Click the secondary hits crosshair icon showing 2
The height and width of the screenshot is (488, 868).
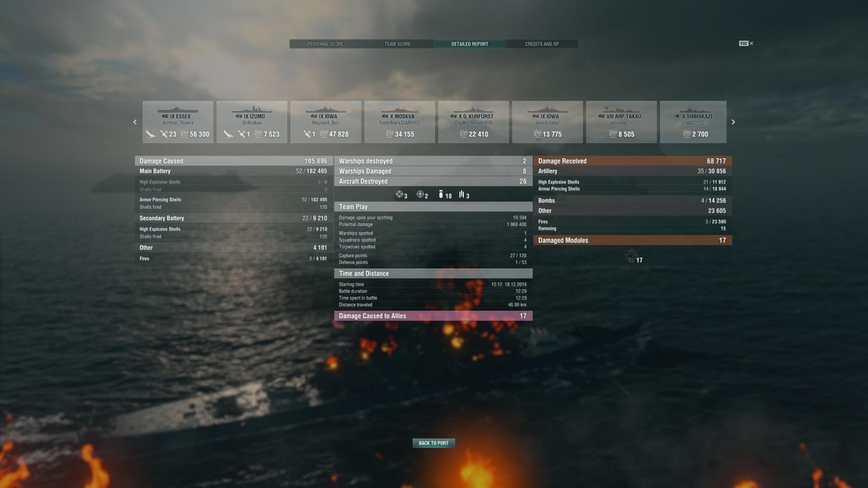[420, 194]
